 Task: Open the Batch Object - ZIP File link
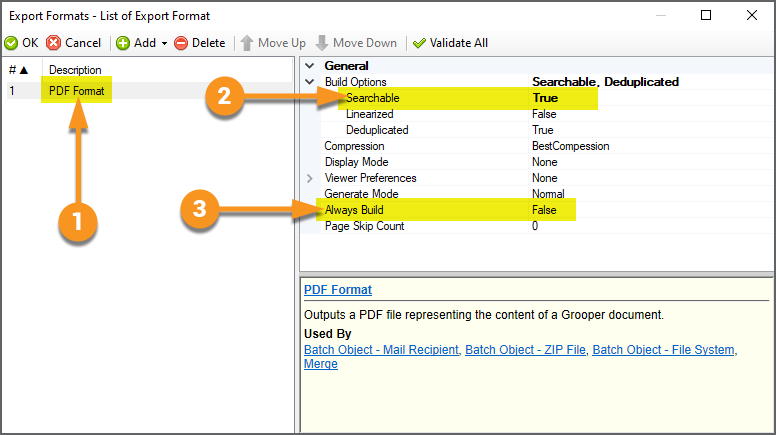pos(527,350)
